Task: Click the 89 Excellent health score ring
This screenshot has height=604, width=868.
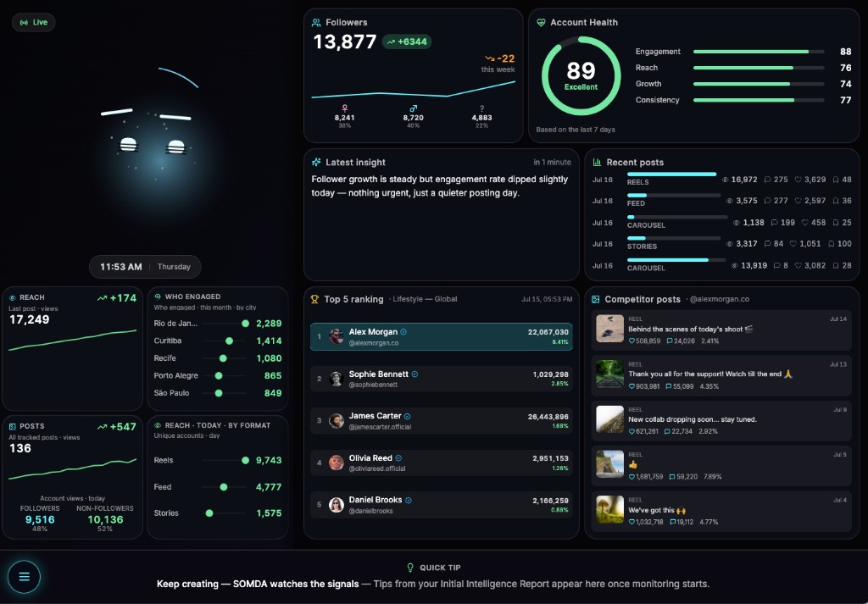Action: [581, 75]
